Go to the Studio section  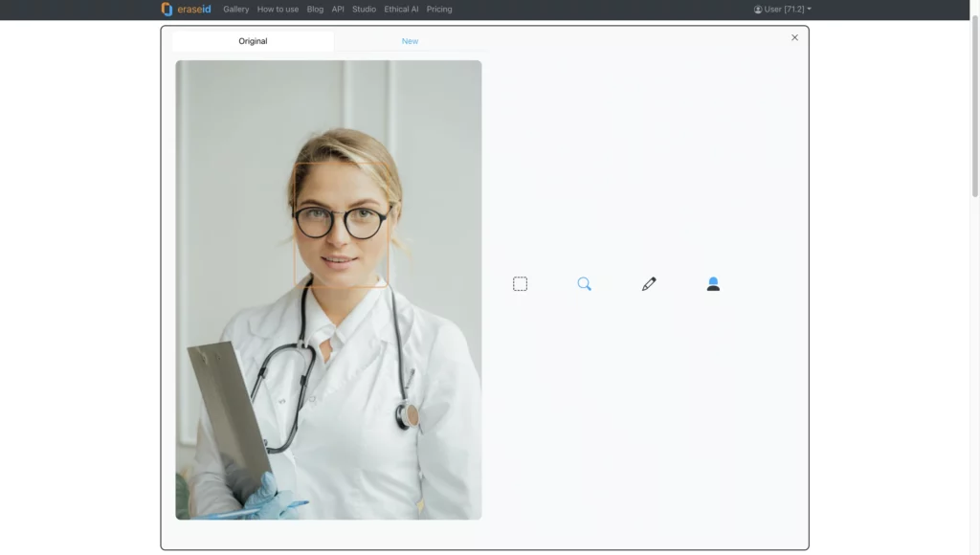[363, 9]
